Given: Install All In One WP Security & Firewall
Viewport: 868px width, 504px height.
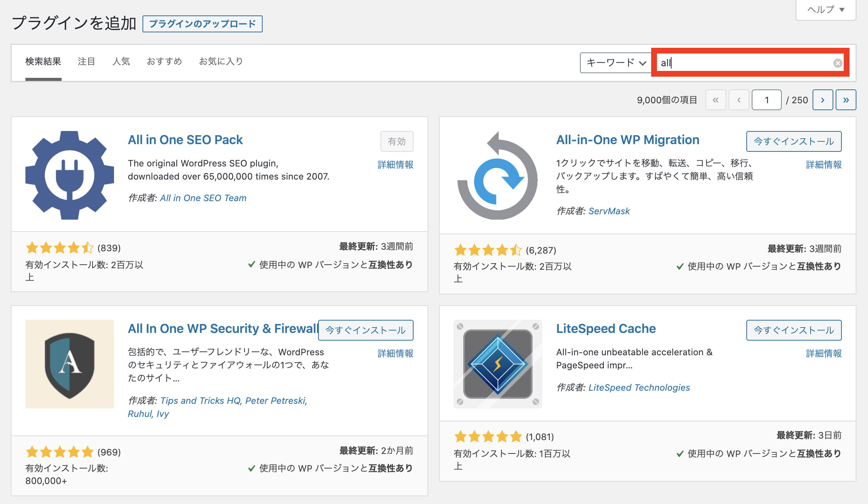Looking at the screenshot, I should point(366,330).
